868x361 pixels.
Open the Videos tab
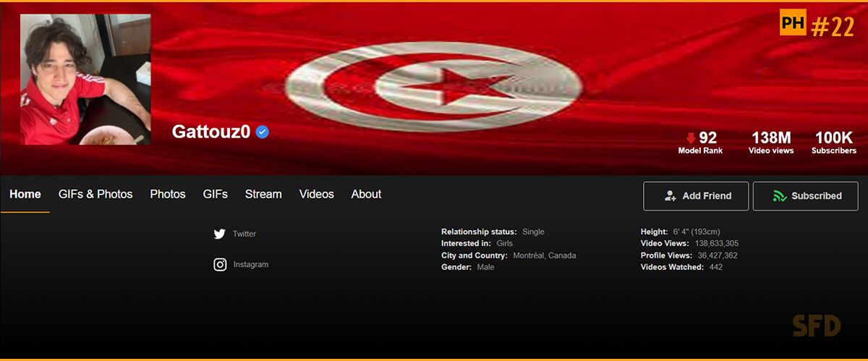[x=317, y=194]
